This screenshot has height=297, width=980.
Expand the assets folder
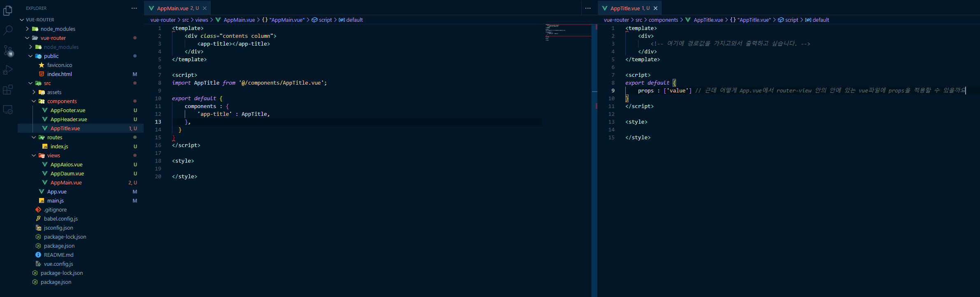pos(81,92)
